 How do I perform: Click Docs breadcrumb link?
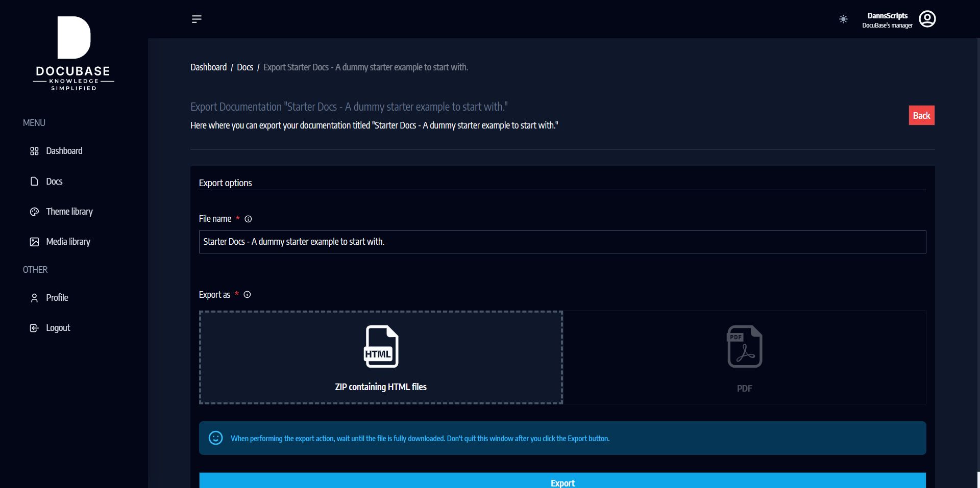pos(245,67)
